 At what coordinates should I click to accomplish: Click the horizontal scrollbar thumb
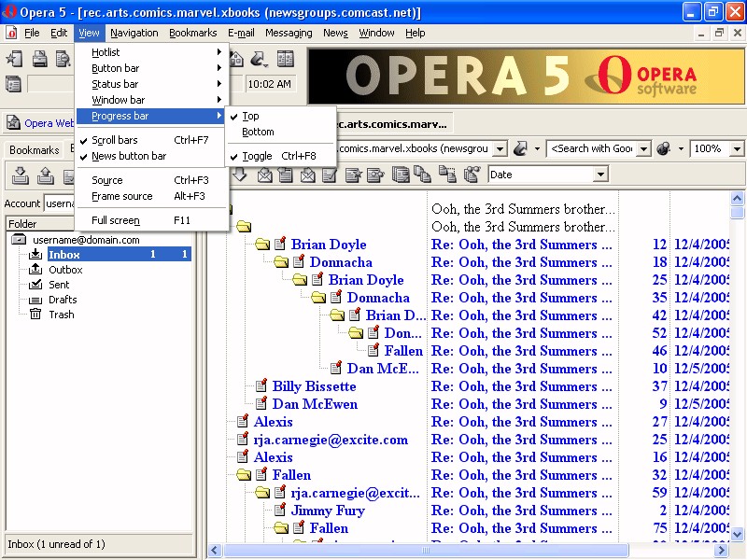(426, 550)
